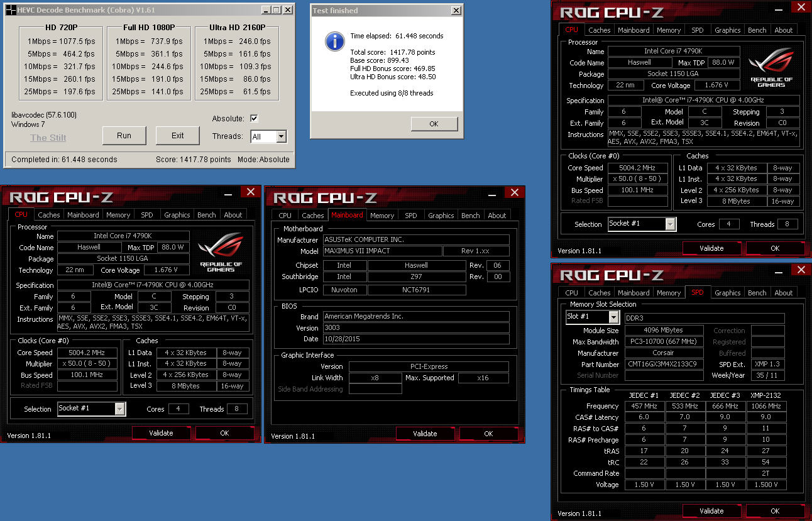Close the CPU-Z SPD window
The height and width of the screenshot is (521, 812).
coord(800,270)
